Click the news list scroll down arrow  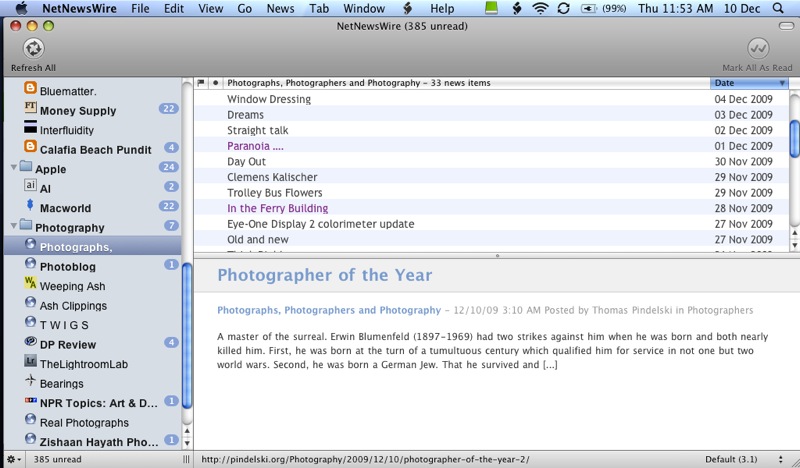point(794,245)
